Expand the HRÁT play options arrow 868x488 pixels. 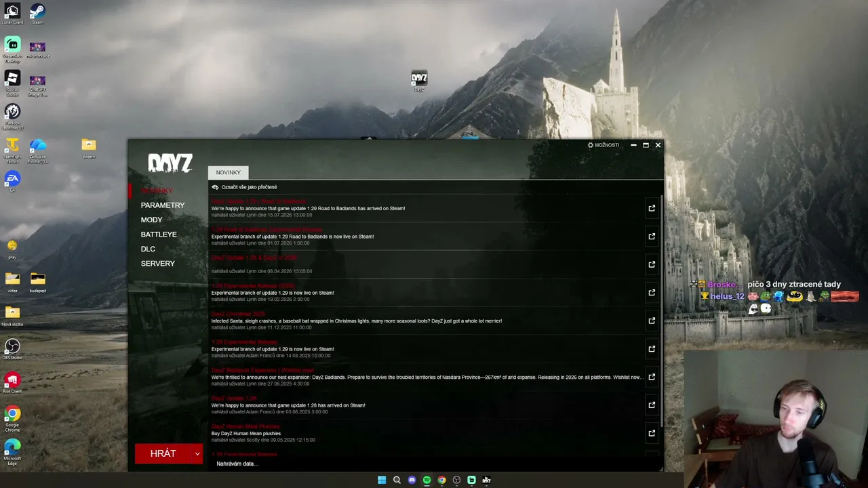pyautogui.click(x=197, y=453)
